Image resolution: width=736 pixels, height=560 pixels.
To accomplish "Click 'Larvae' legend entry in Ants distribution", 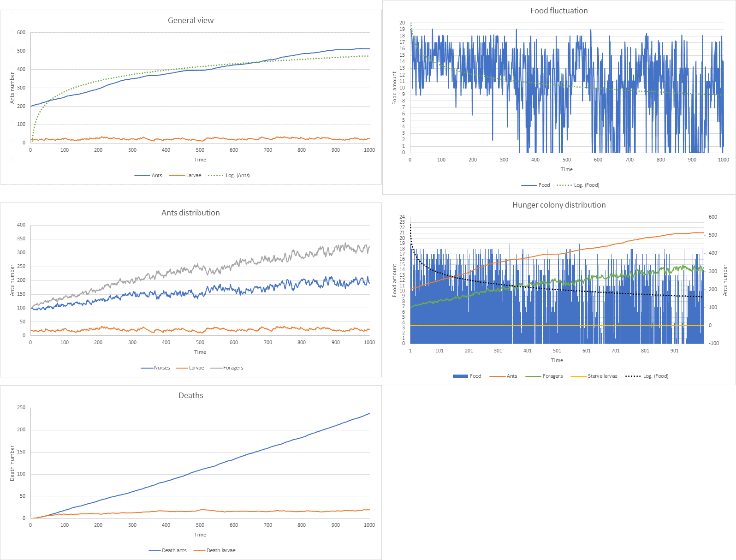I will point(190,368).
